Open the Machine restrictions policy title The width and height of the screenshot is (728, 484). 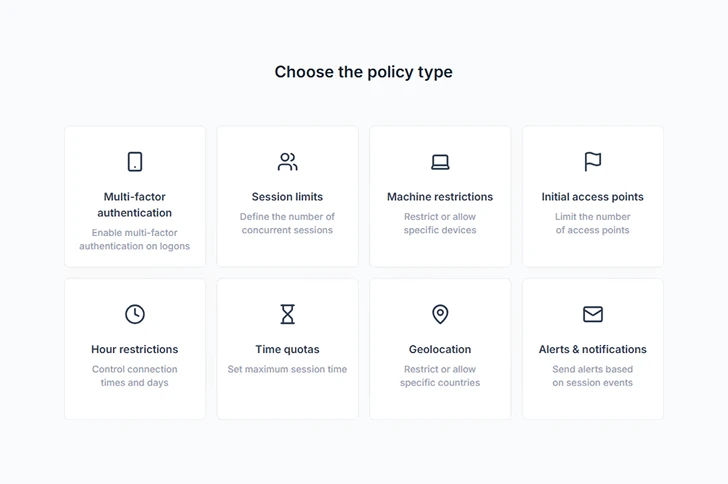click(440, 197)
